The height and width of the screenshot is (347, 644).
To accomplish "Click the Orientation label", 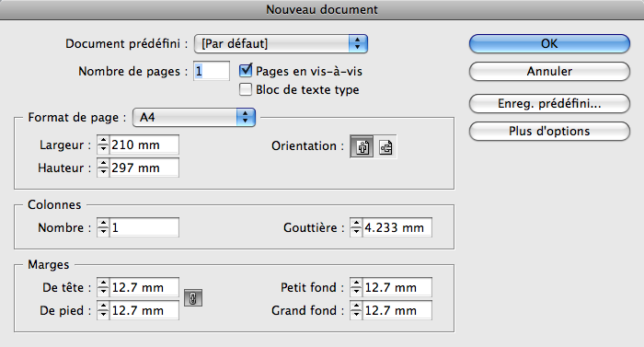I will point(307,146).
